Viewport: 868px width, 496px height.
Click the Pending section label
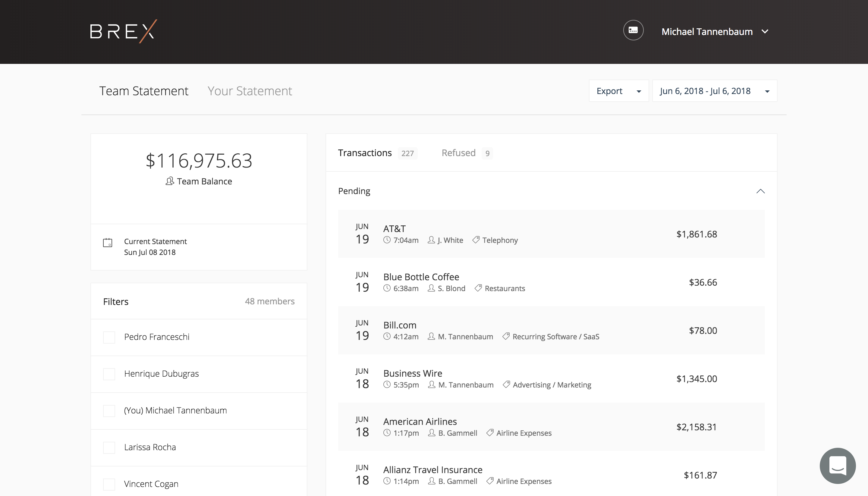[354, 191]
